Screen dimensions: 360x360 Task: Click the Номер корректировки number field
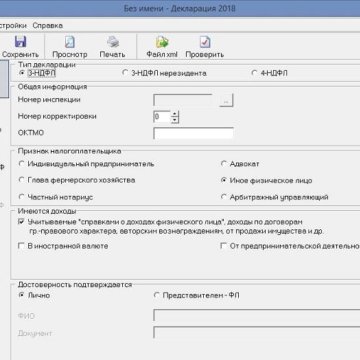162,117
